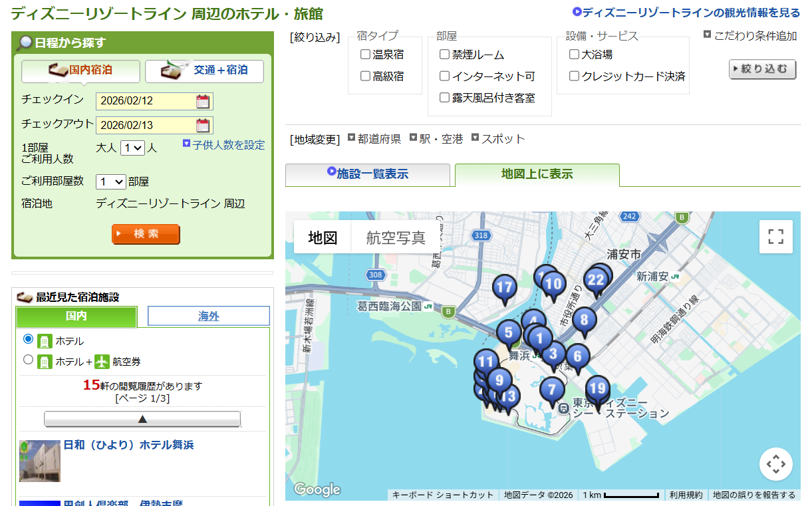Select hotel marker 5 on the map
This screenshot has width=812, height=506.
pyautogui.click(x=508, y=332)
